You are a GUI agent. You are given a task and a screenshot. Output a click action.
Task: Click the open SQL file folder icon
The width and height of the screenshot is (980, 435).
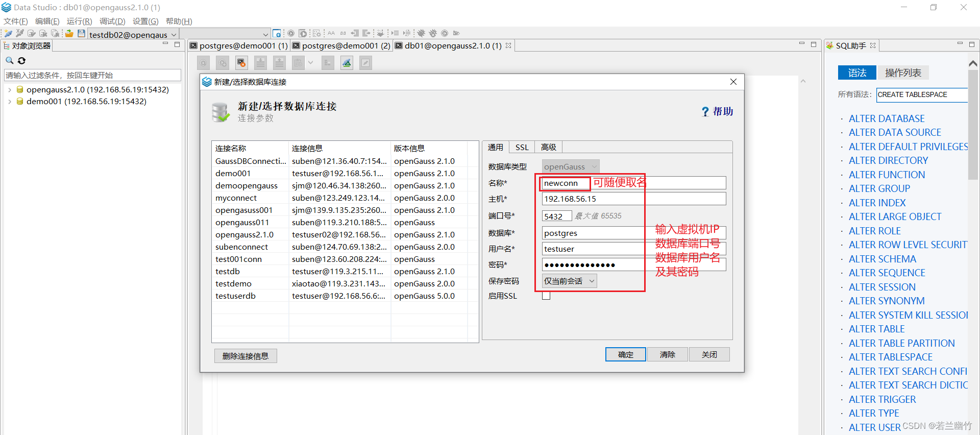tap(69, 33)
